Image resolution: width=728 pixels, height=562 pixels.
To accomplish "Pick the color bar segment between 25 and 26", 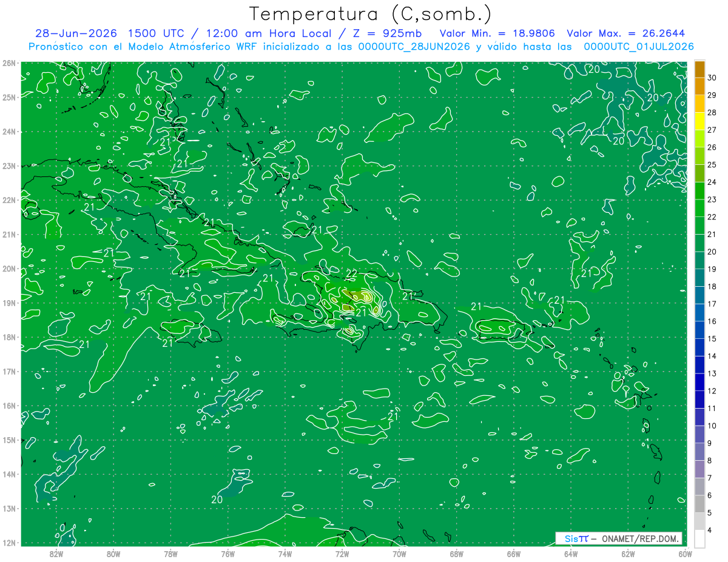I will tap(699, 156).
